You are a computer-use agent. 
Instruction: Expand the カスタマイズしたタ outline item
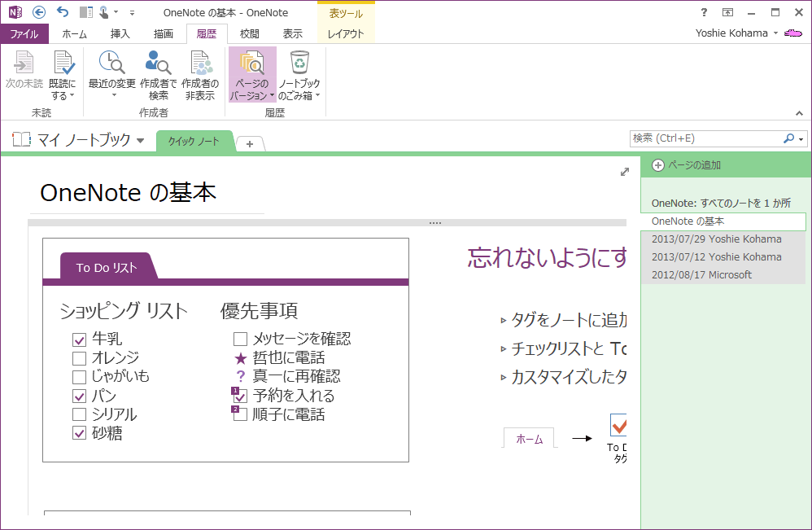click(504, 378)
